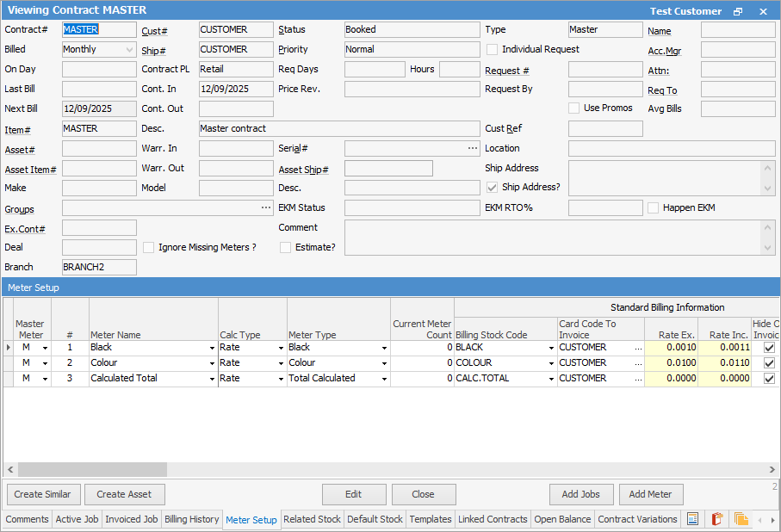Click the Rate Ex. cell for Colour
Viewport: 781px width, 532px height.
671,363
